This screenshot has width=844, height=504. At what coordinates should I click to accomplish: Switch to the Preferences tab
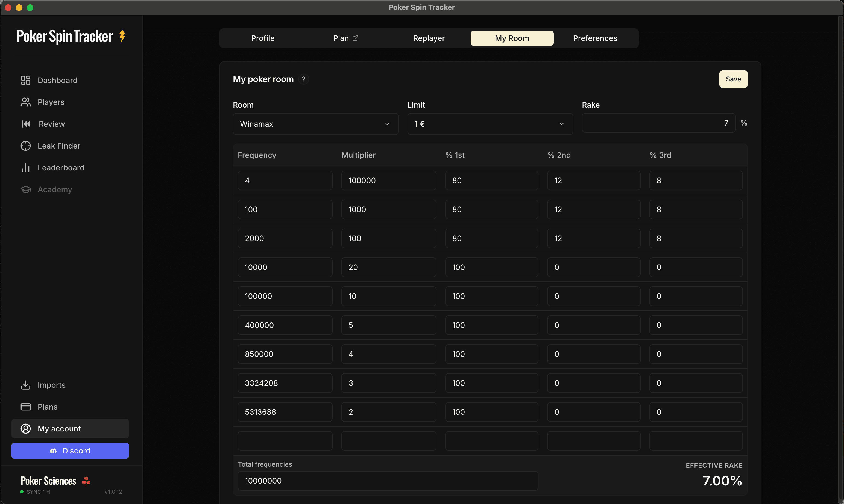coord(594,38)
